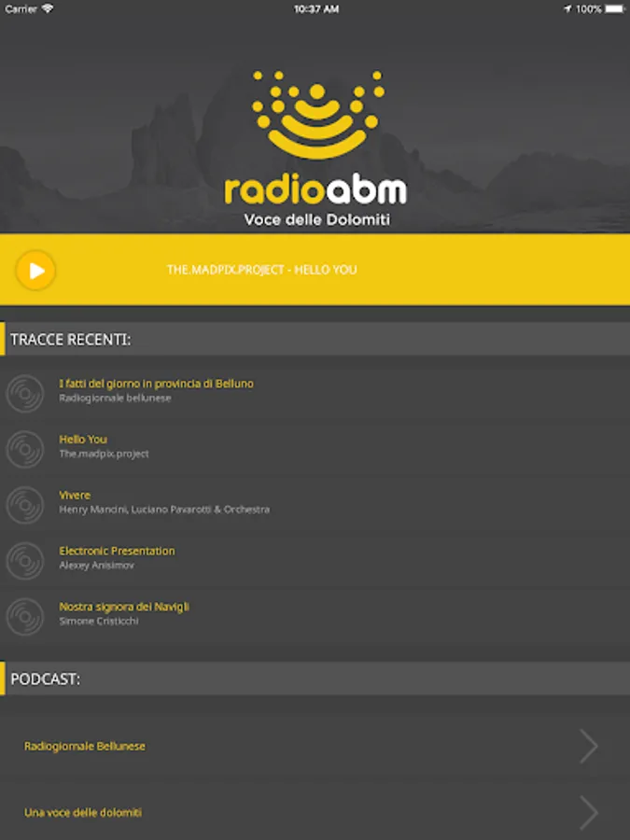Click the PODCAST section header
The height and width of the screenshot is (840, 630).
tap(315, 679)
